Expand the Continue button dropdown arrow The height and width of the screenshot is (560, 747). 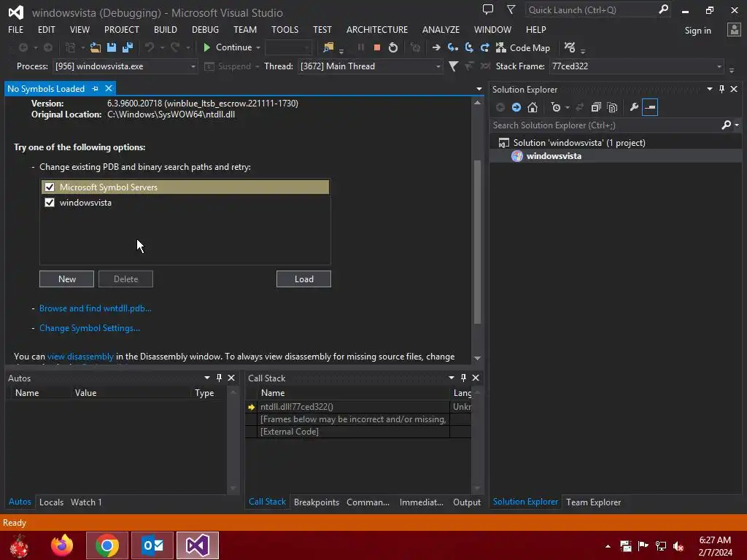pos(258,47)
